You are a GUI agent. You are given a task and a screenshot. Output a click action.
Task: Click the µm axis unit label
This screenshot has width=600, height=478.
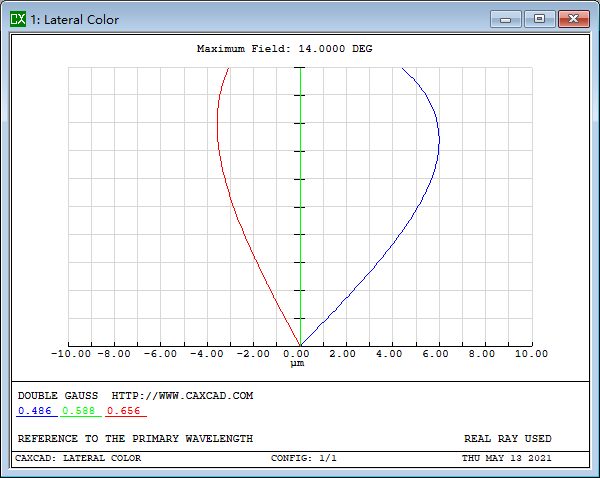[297, 363]
